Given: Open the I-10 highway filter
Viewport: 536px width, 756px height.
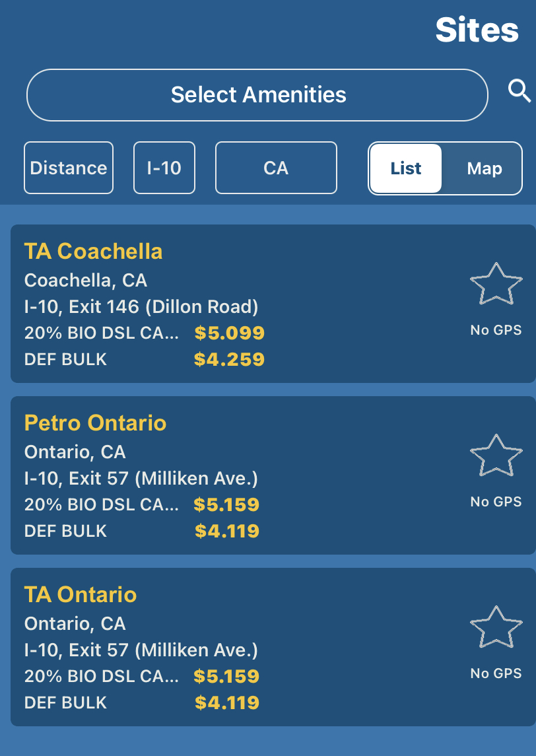Looking at the screenshot, I should [164, 168].
